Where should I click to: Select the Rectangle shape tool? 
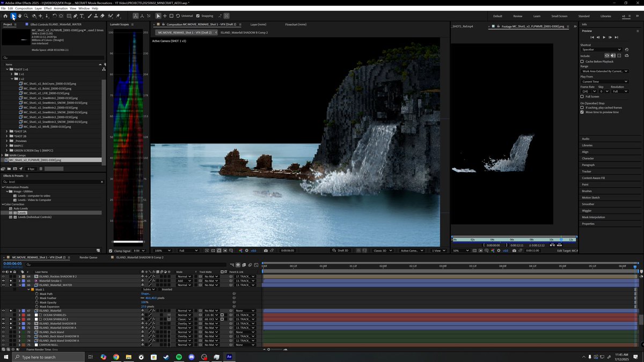69,16
